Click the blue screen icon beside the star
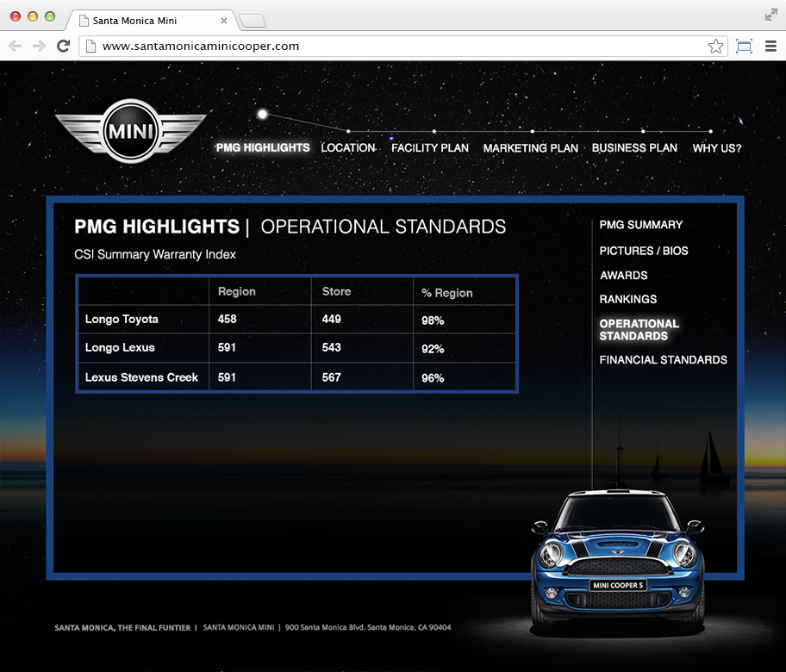786x672 pixels. (744, 47)
